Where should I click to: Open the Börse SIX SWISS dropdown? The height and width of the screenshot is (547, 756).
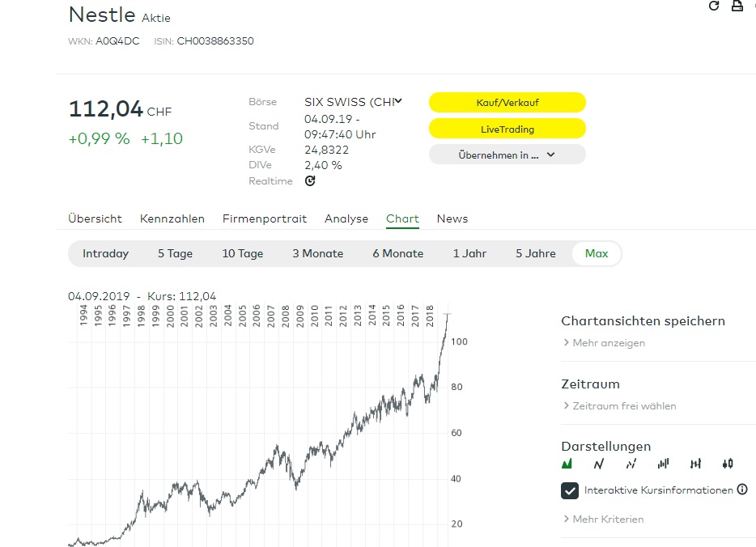[x=353, y=102]
